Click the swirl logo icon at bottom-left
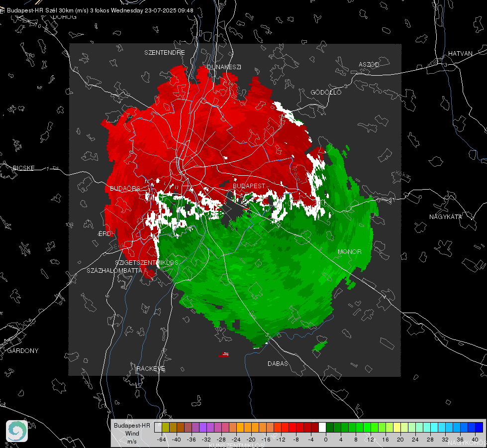 coord(17,431)
